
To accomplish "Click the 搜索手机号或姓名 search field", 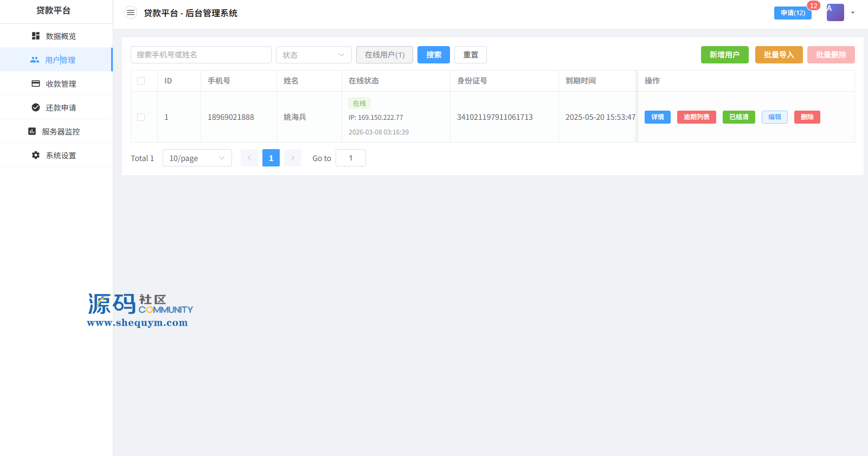I will click(x=201, y=55).
